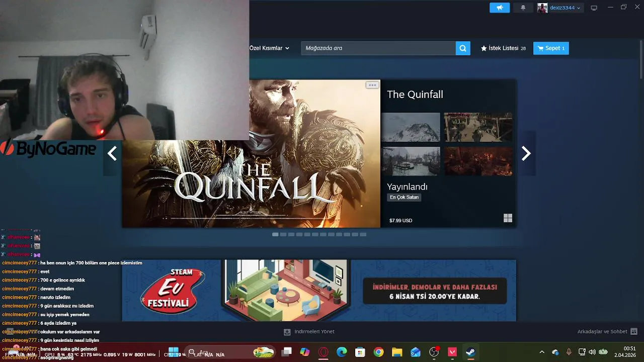Open İstek Listesi wishlist
Image resolution: width=644 pixels, height=362 pixels.
[x=503, y=48]
